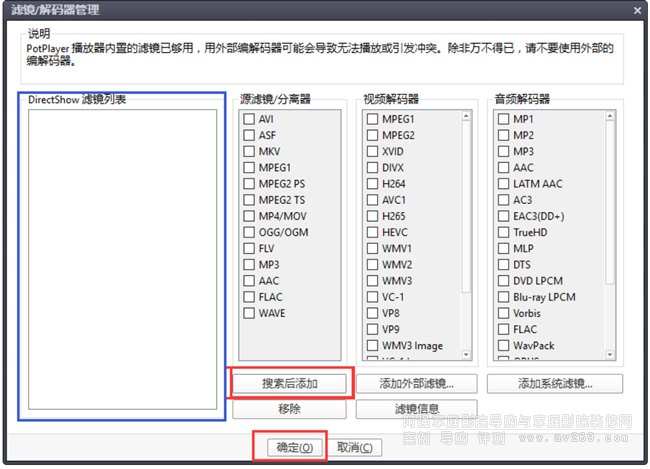Cancel the dialog with 取消(C)
This screenshot has height=469, width=650.
354,447
